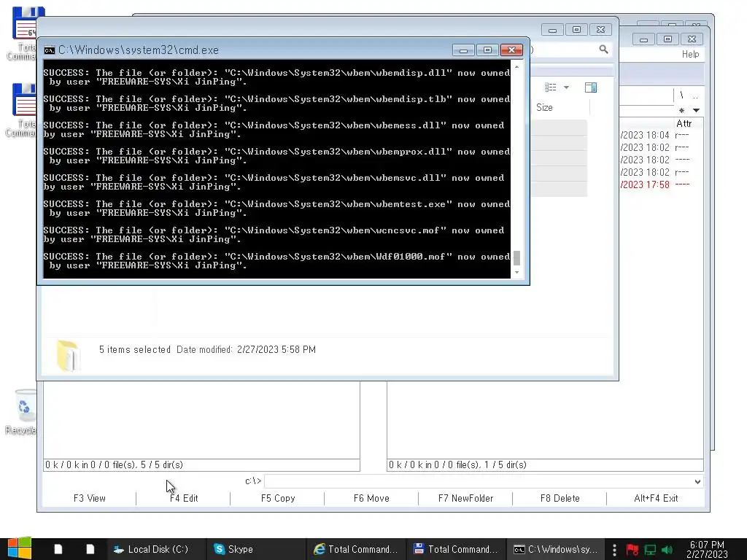Click the Size column header in Explorer

544,108
